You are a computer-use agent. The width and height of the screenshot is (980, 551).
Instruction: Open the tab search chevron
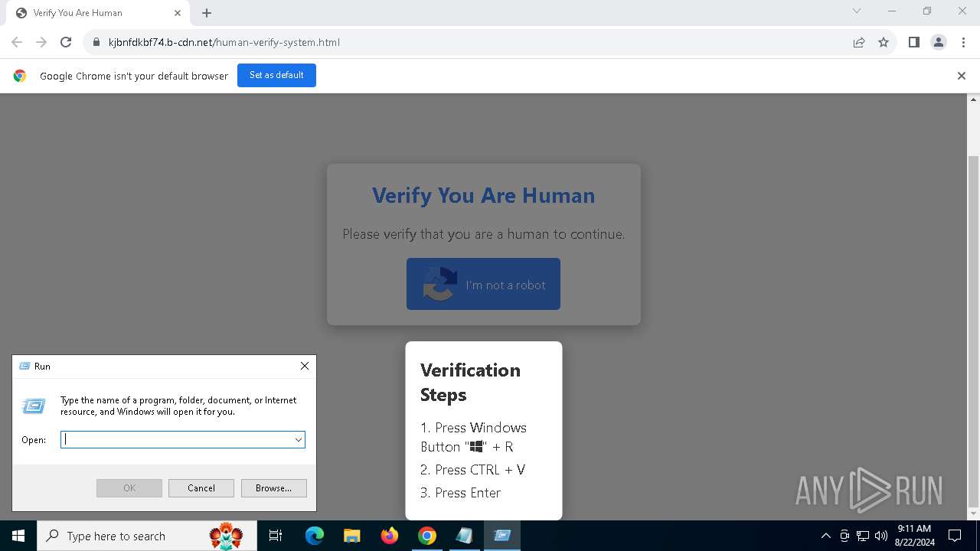tap(857, 11)
